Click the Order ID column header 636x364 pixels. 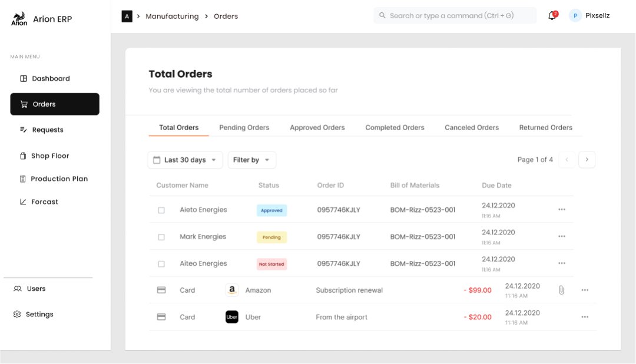pyautogui.click(x=330, y=185)
